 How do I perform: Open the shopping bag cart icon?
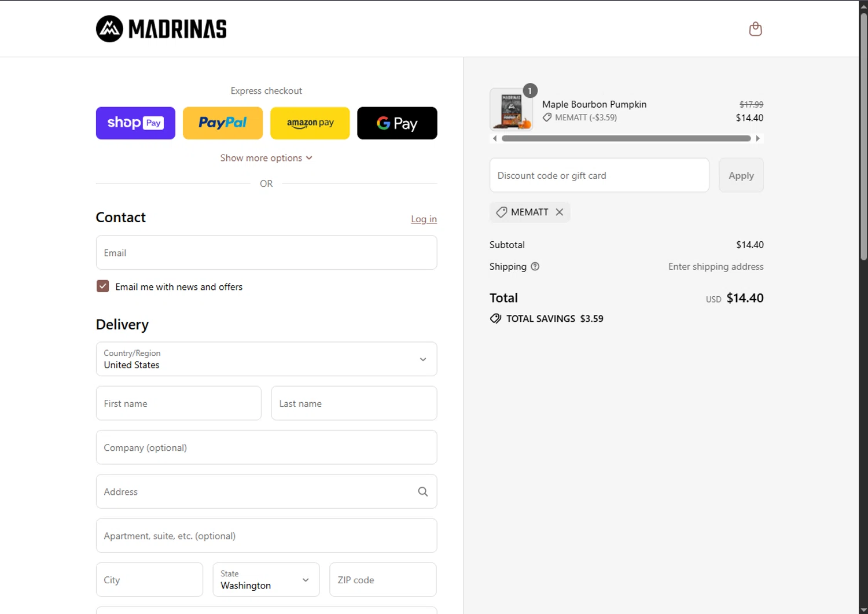(755, 29)
